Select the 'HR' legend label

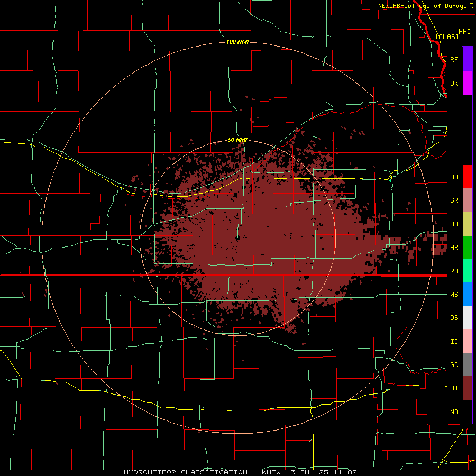click(454, 248)
